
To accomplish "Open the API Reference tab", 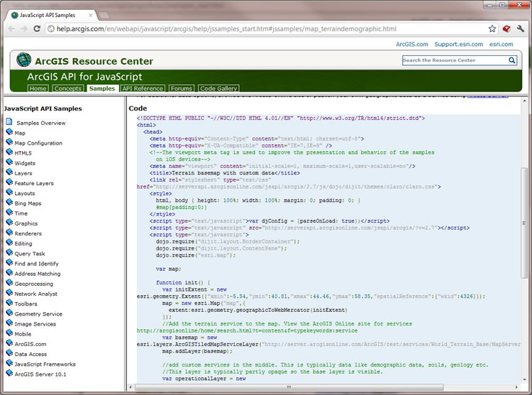I will pyautogui.click(x=143, y=89).
